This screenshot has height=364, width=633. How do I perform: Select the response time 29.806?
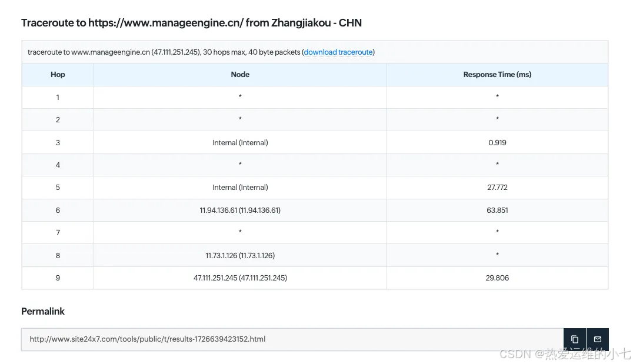pos(497,278)
